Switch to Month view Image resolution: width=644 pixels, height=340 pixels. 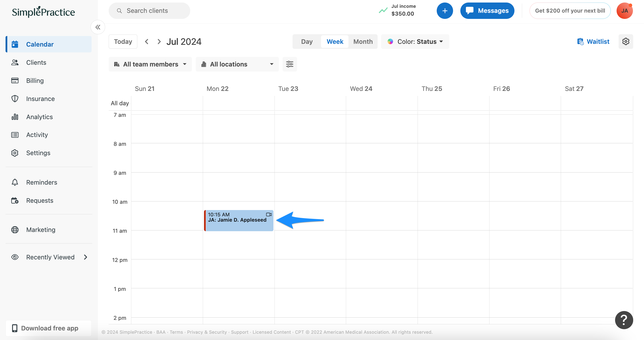(363, 42)
